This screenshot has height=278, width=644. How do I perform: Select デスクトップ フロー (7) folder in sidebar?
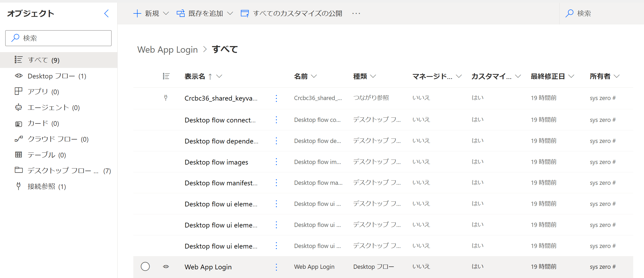pyautogui.click(x=59, y=171)
